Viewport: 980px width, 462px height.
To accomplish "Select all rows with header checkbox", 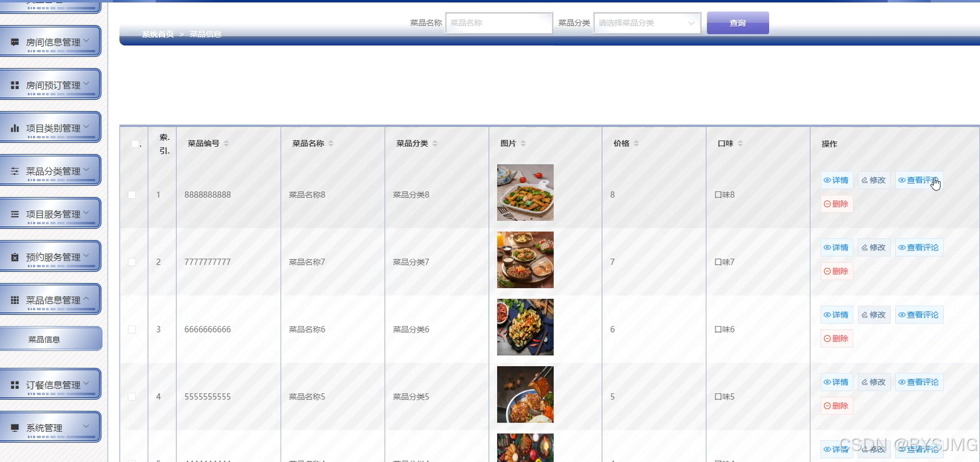I will coord(135,144).
